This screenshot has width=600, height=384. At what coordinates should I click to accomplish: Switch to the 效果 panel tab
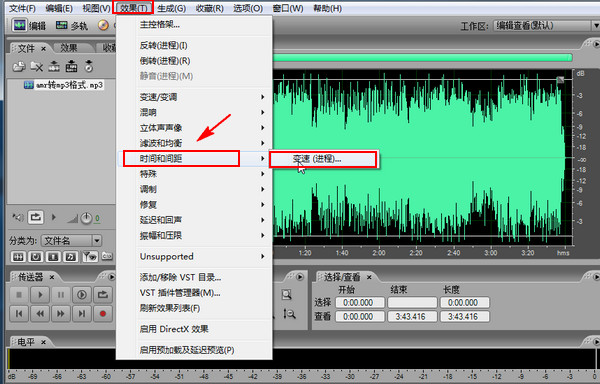(69, 48)
